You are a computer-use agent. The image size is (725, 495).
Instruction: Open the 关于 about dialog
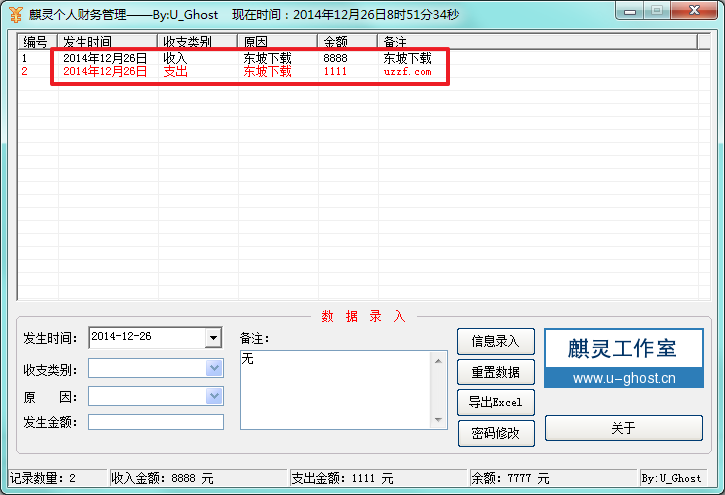click(x=624, y=428)
